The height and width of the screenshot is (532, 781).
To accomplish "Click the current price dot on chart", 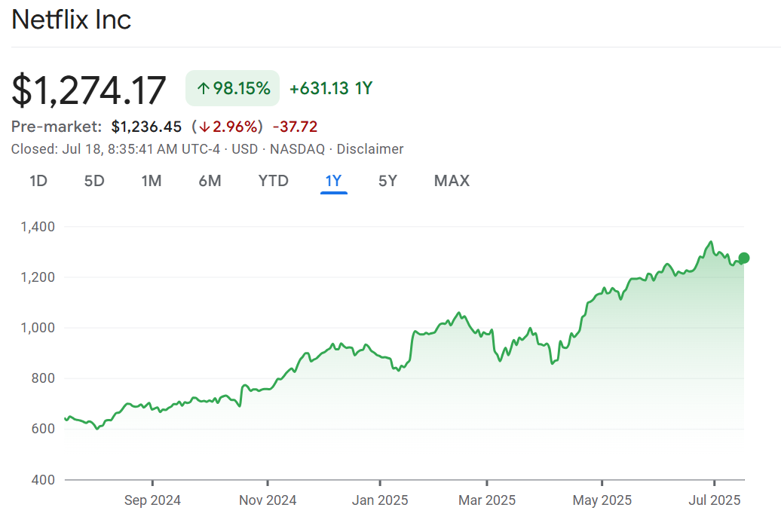I will coord(743,258).
